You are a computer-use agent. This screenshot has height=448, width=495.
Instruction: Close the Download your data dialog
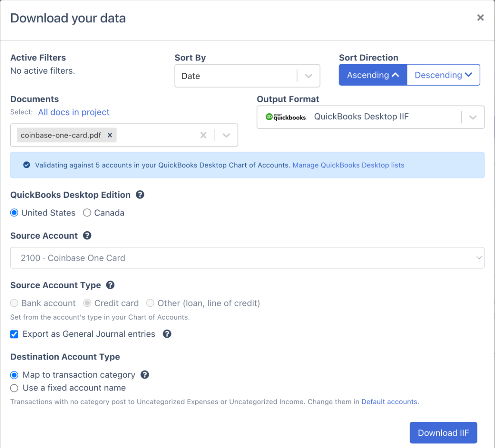click(480, 18)
